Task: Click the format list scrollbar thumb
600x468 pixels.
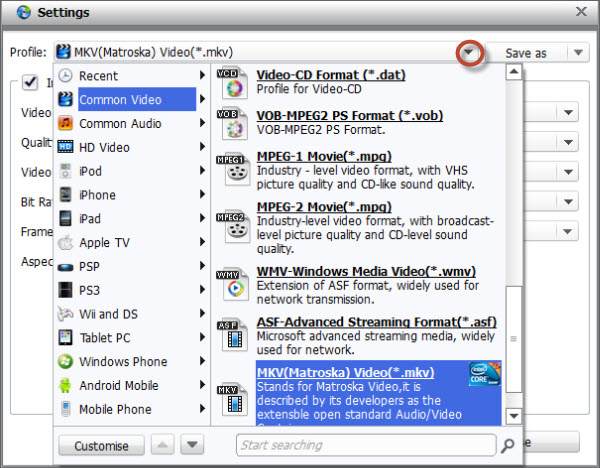Action: pyautogui.click(x=514, y=339)
